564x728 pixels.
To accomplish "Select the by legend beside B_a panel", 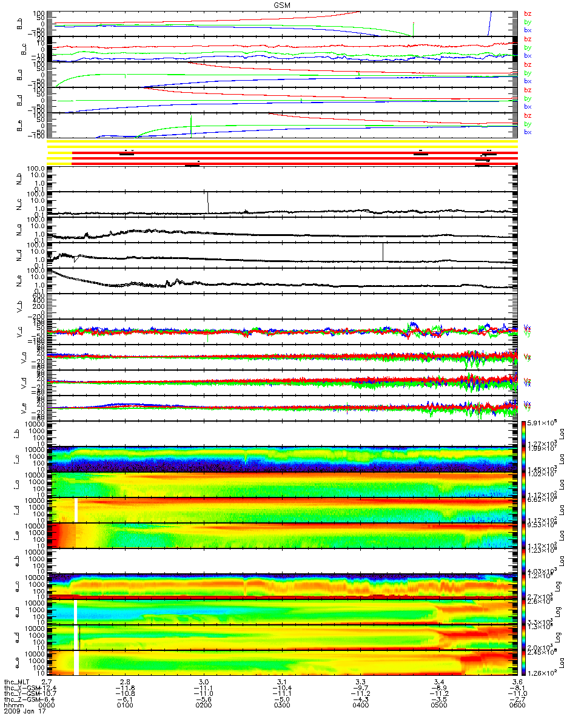I will 527,72.
